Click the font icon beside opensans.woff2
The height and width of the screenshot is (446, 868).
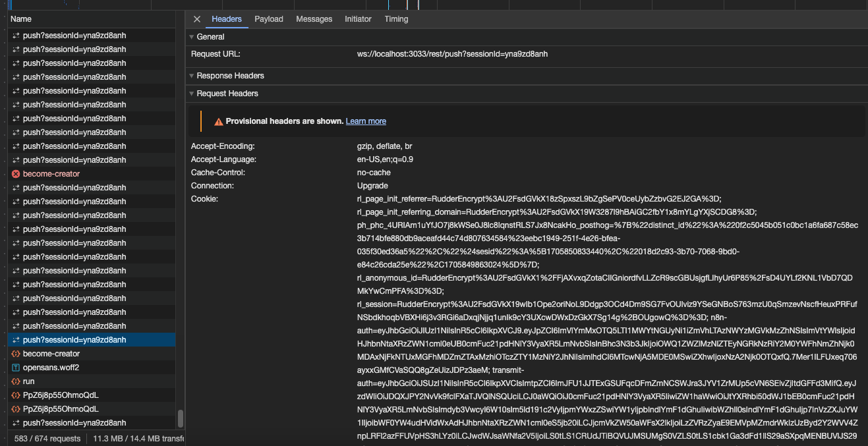[x=14, y=367]
